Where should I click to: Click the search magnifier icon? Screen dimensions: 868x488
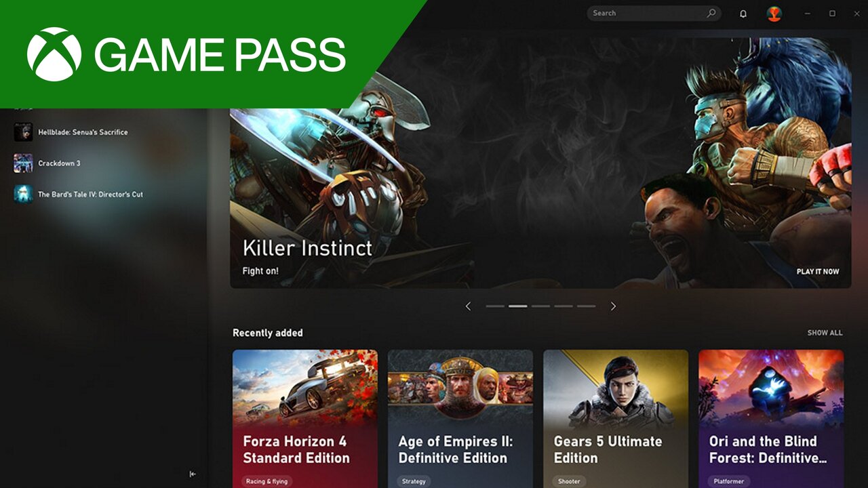click(x=711, y=13)
